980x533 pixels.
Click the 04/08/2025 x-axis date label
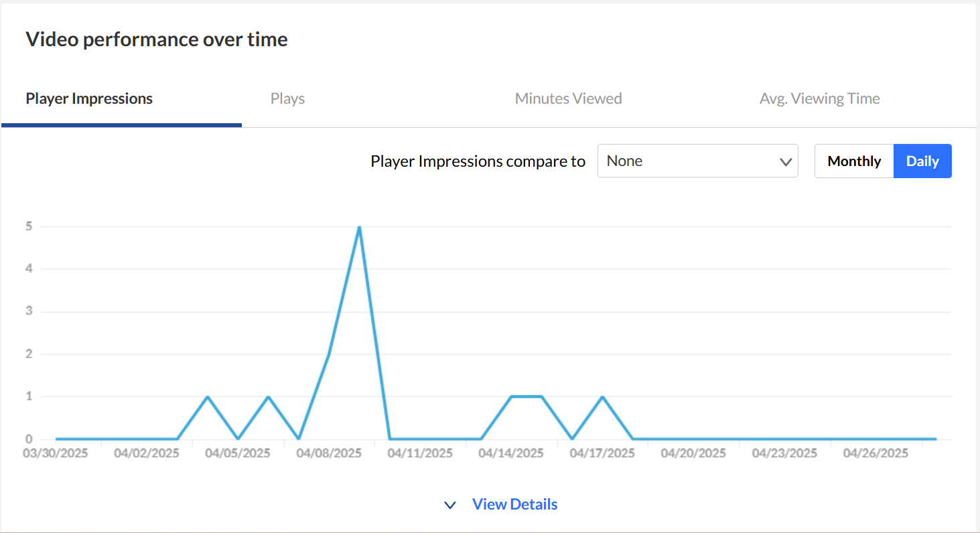click(x=329, y=453)
